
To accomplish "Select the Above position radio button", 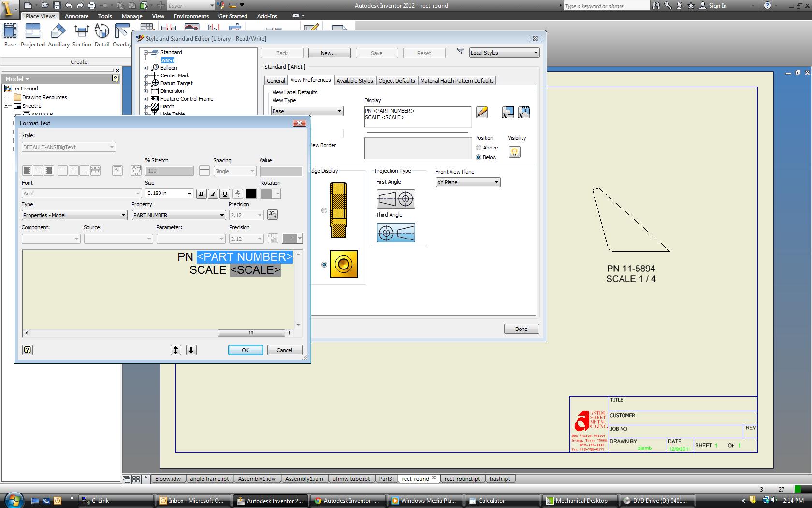I will click(x=478, y=148).
